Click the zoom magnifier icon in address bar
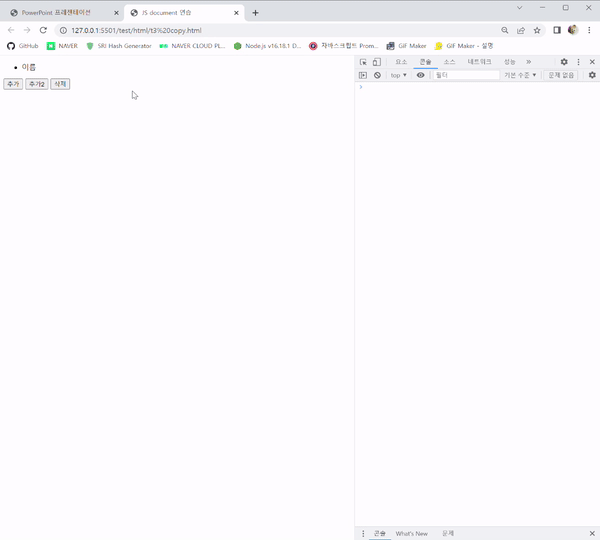The image size is (600, 540). 505,30
